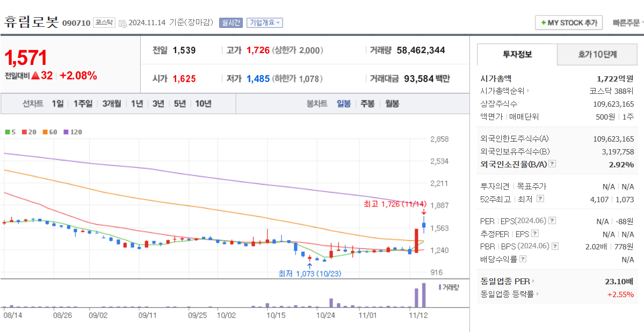The width and height of the screenshot is (644, 332).
Task: Click the 코스닥 market badge
Action: (x=104, y=23)
